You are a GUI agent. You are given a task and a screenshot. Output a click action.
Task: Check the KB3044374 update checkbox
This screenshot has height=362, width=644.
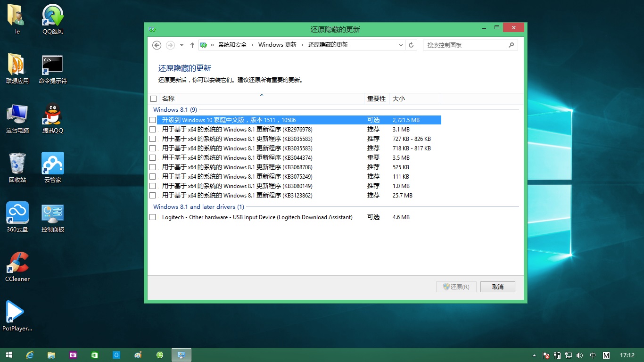pos(152,157)
